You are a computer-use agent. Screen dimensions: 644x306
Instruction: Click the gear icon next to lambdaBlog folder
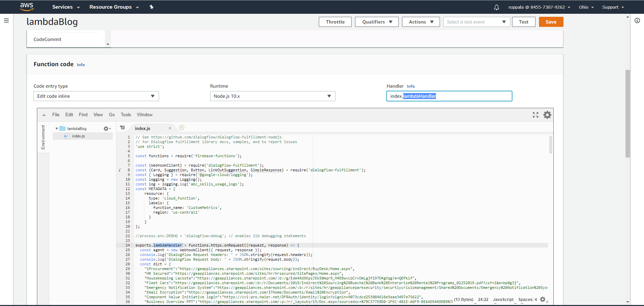(106, 128)
